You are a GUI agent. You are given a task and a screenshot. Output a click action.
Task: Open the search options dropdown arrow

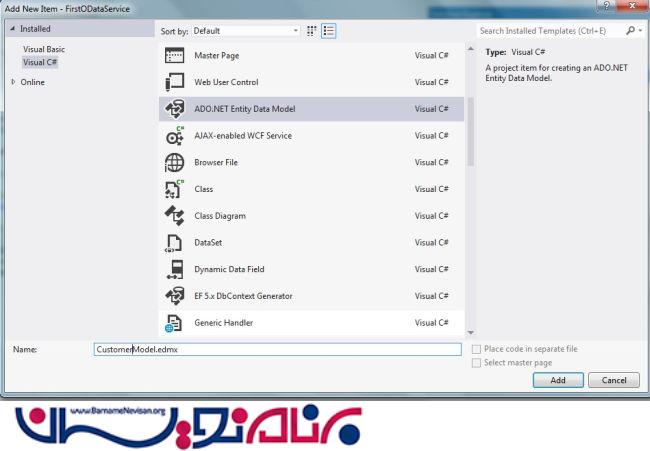tap(640, 30)
